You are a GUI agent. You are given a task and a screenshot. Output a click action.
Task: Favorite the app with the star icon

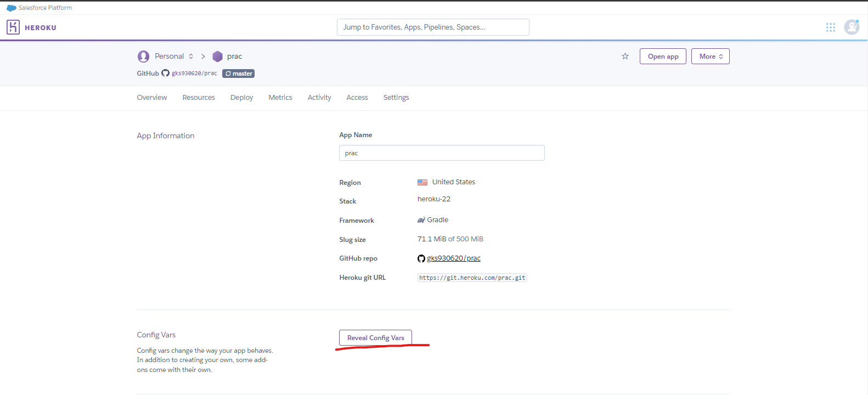tap(625, 56)
